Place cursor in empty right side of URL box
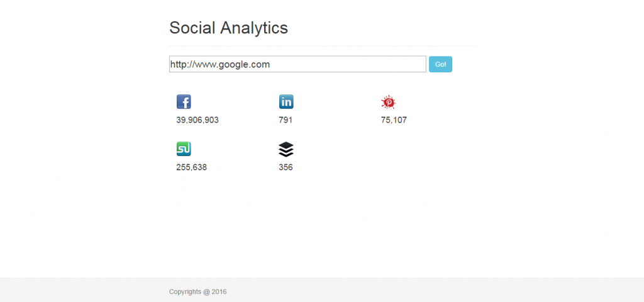This screenshot has width=644, height=302. [349, 64]
